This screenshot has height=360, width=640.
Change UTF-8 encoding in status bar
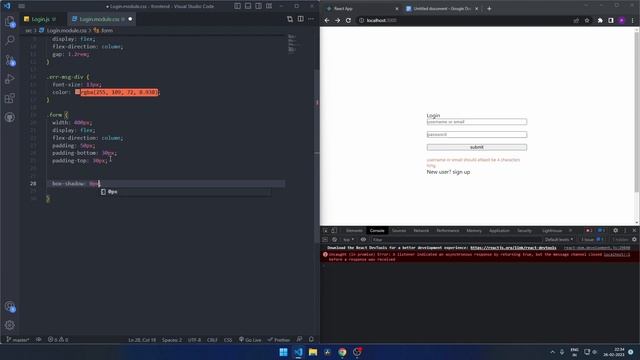(x=194, y=340)
